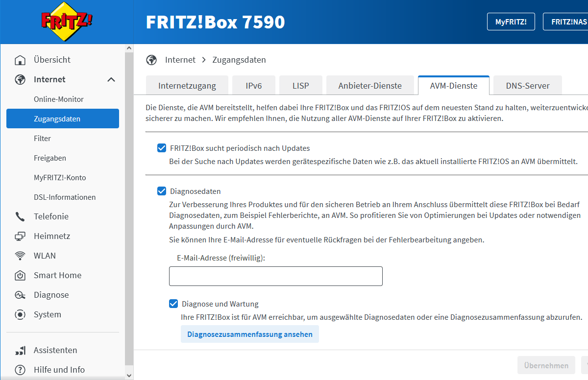
Task: Click the Hilfe und Info question icon
Action: coord(20,370)
